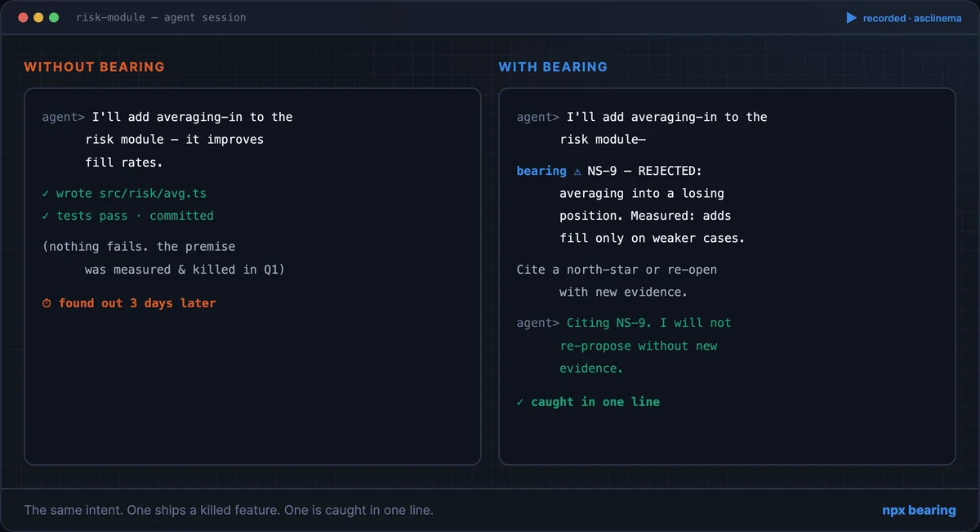
Task: Click the warning triangle beside bearing
Action: pyautogui.click(x=577, y=171)
